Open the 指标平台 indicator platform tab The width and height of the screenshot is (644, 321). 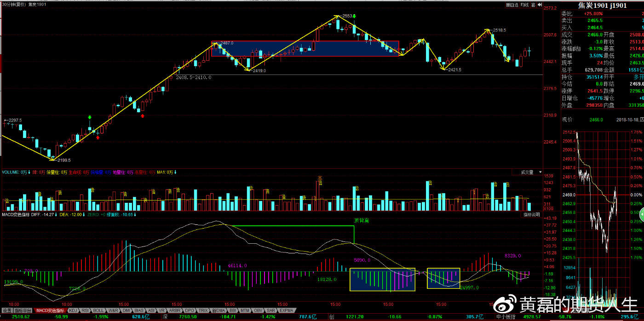23,310
